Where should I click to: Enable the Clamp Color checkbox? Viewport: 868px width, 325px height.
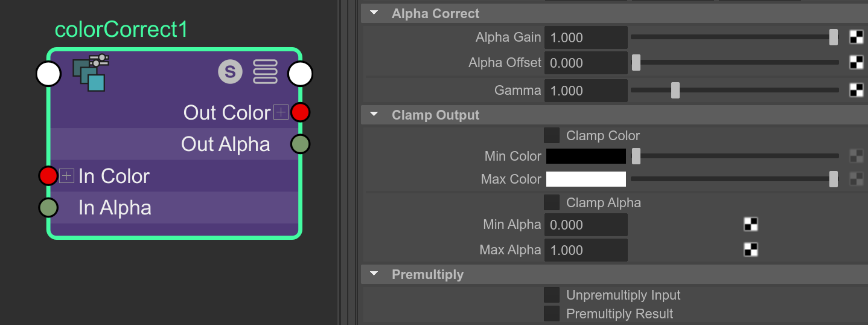552,135
